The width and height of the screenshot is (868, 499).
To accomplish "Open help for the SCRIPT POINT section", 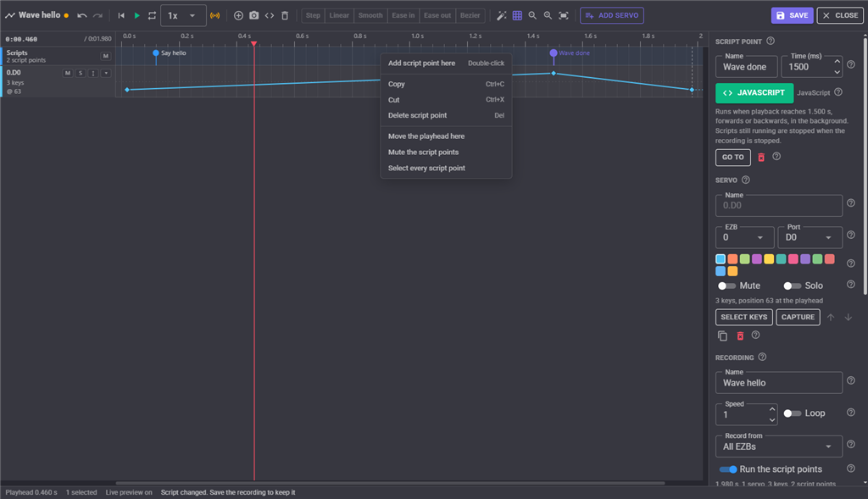I will click(771, 41).
